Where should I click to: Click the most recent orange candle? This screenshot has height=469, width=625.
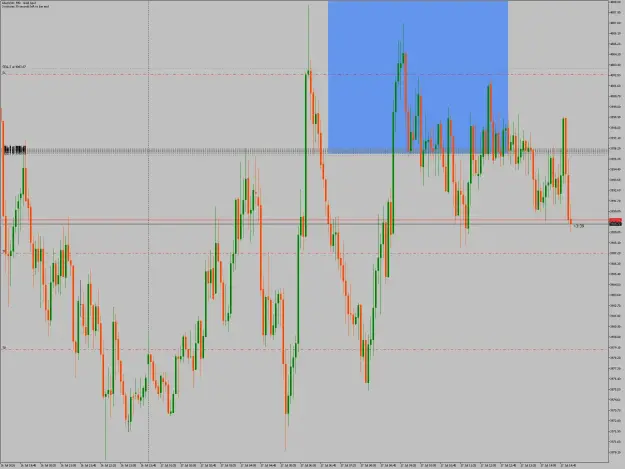tap(571, 222)
